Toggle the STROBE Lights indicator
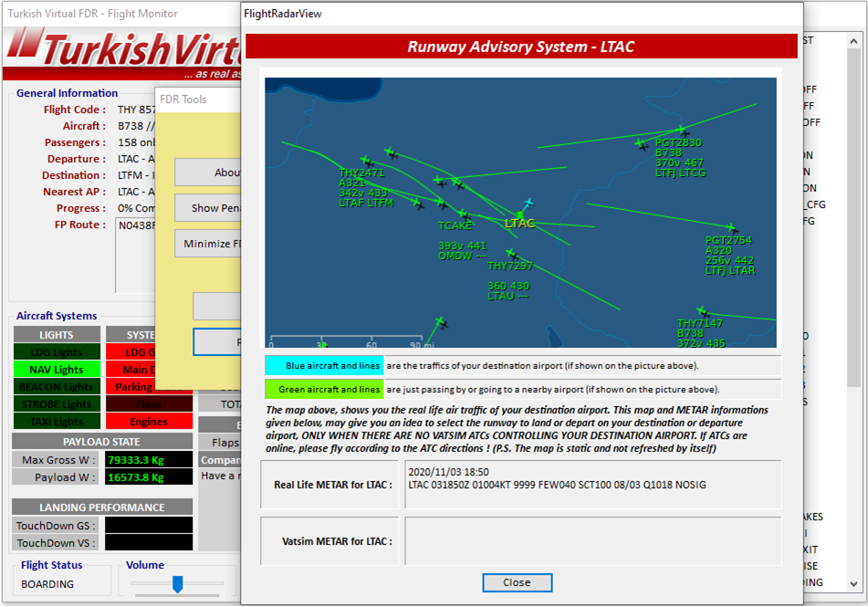Screen dimensions: 868x607 pyautogui.click(x=57, y=404)
